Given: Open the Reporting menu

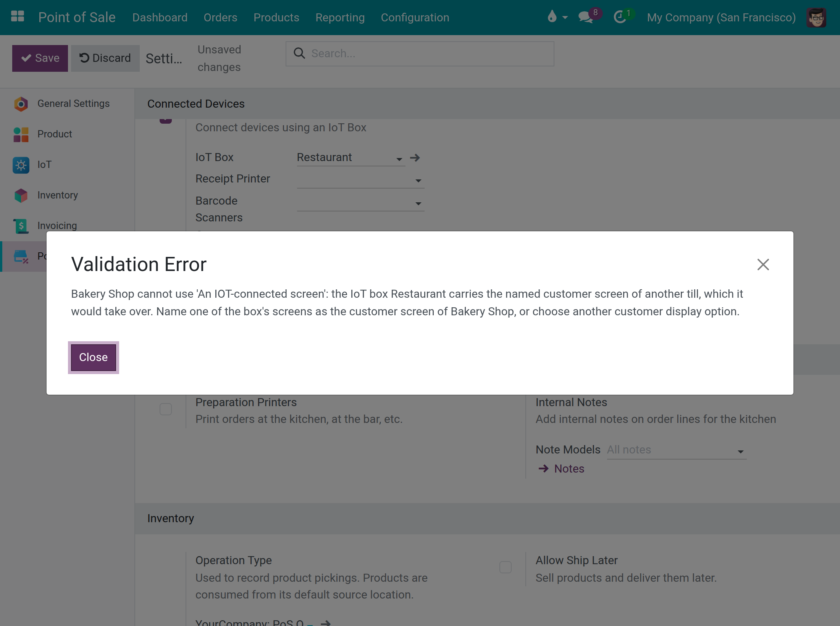Looking at the screenshot, I should [x=340, y=18].
